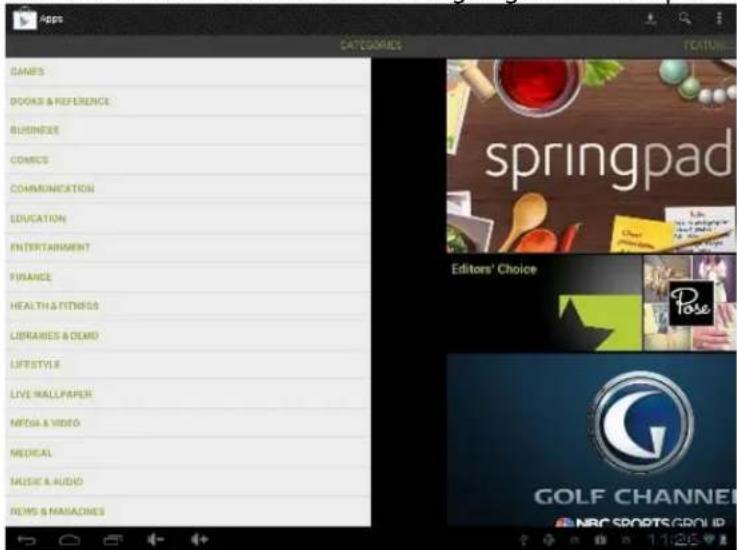Screen dimensions: 737x550
Task: Open the Games category
Action: (188, 72)
